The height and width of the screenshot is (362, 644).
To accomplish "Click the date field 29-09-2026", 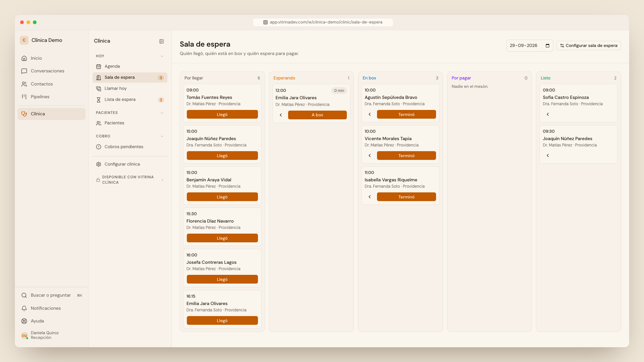I will point(530,46).
